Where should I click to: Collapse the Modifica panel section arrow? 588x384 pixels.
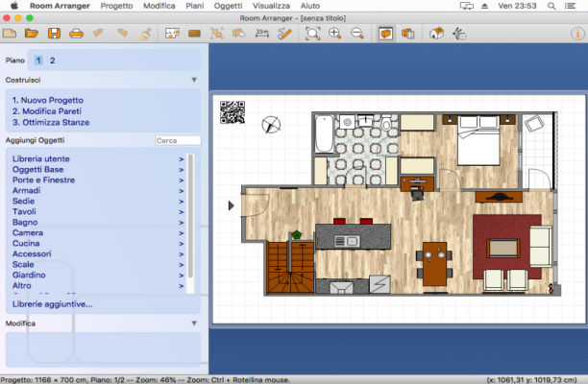pyautogui.click(x=194, y=323)
